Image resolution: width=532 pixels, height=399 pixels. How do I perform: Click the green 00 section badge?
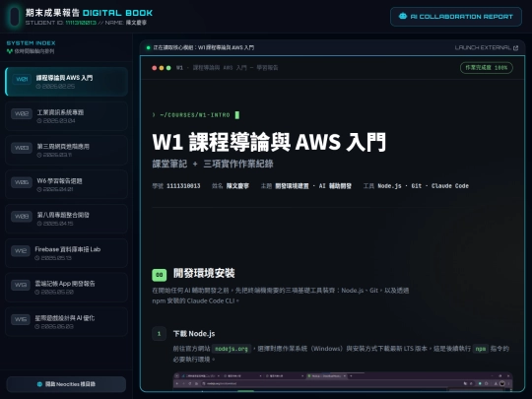[160, 275]
